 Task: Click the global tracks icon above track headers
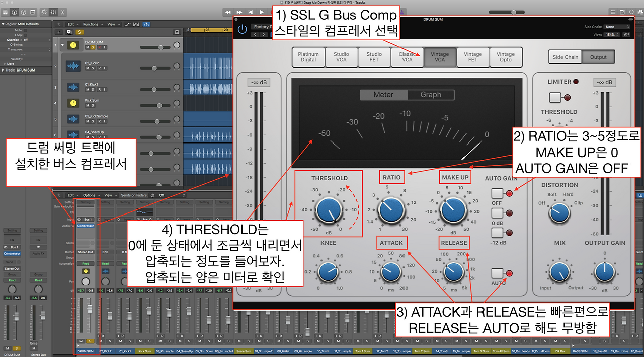177,32
